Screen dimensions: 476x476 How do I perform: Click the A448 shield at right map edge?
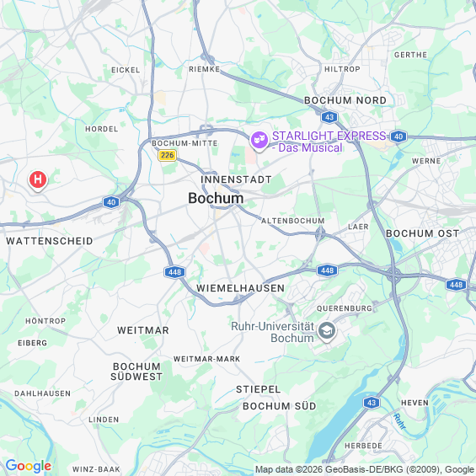[456, 285]
